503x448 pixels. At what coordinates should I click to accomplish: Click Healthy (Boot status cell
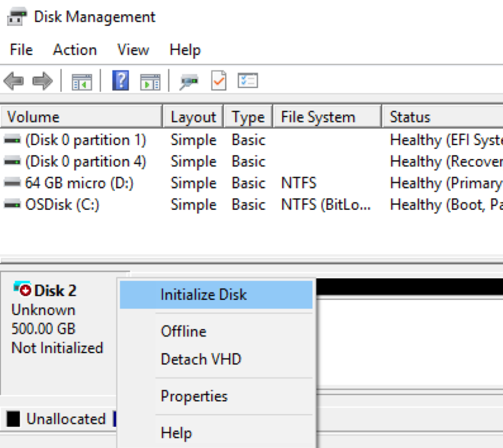[x=446, y=205]
